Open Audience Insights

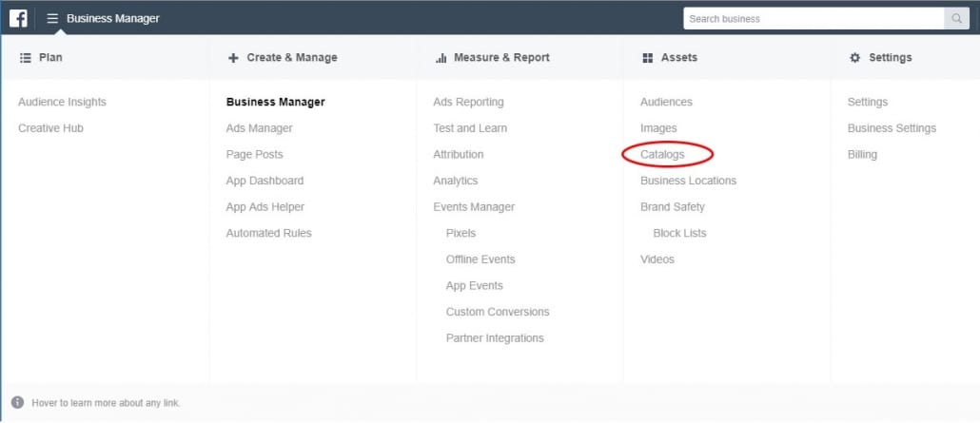[x=62, y=102]
